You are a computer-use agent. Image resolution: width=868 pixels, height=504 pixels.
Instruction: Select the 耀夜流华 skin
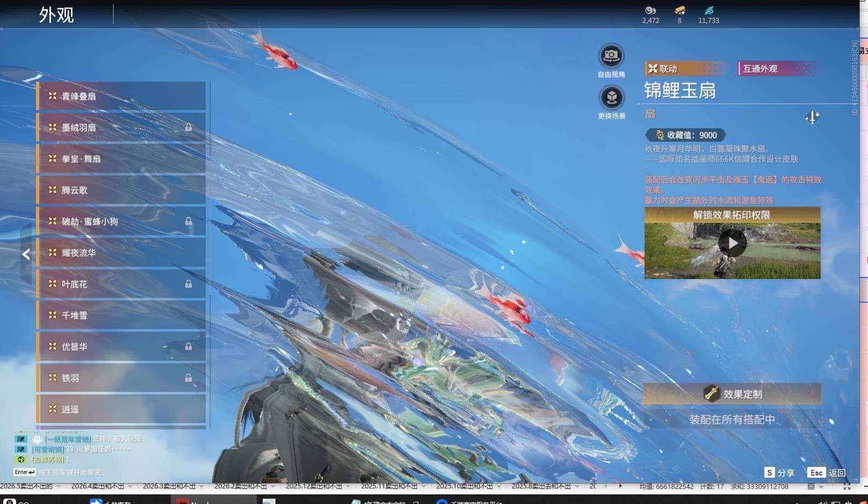click(121, 253)
